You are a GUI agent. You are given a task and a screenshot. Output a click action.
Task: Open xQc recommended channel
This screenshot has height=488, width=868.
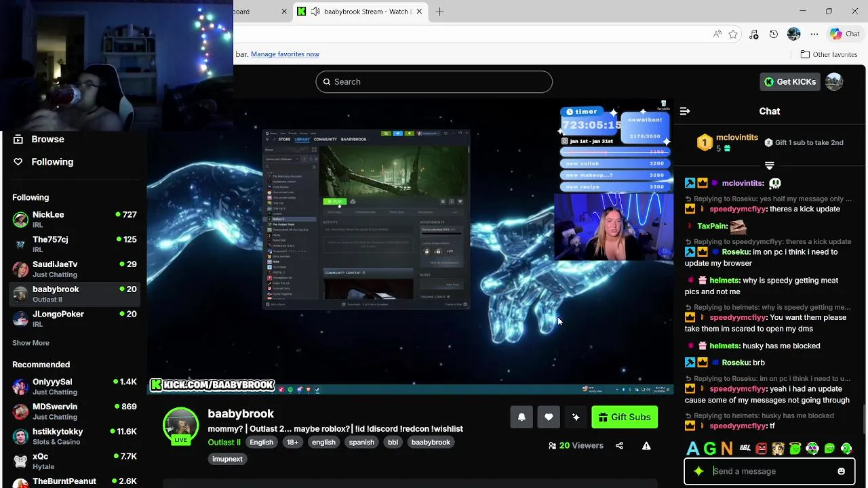(x=75, y=461)
